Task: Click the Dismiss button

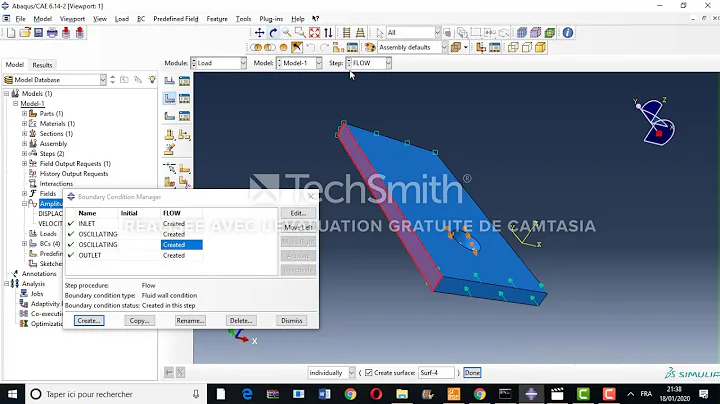Action: click(x=292, y=320)
